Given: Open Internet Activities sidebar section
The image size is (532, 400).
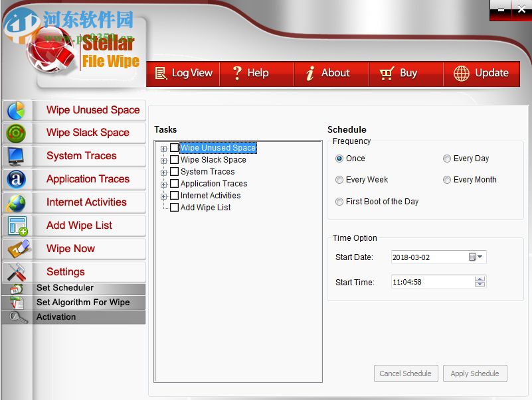Looking at the screenshot, I should 74,202.
